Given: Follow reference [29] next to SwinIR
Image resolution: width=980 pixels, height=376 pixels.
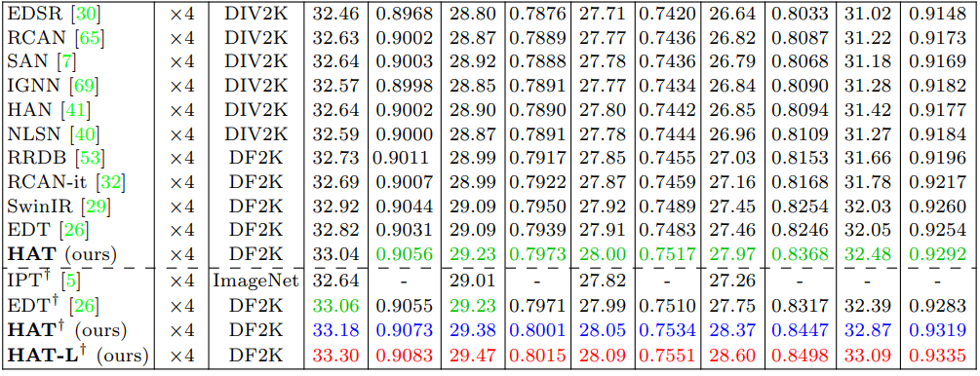Looking at the screenshot, I should coord(97,207).
